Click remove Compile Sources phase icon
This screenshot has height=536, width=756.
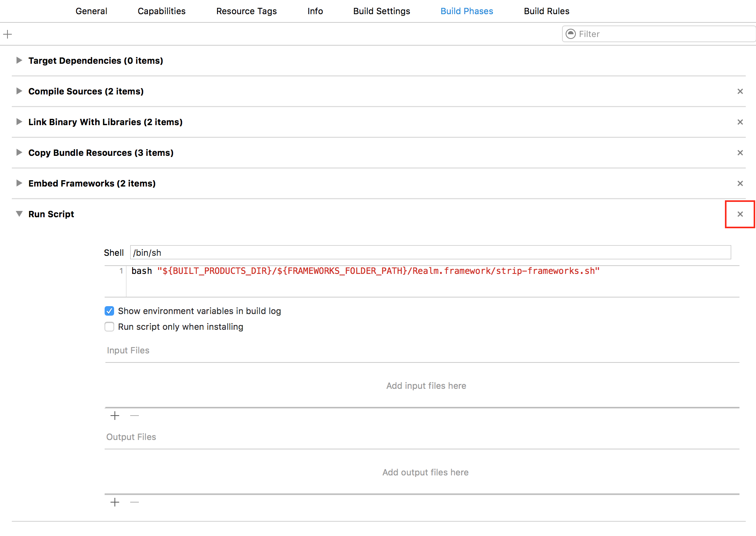(x=740, y=92)
